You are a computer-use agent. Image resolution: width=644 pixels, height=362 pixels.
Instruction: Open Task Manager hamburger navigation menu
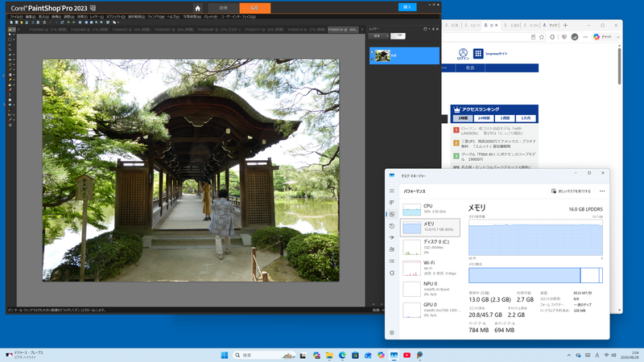pyautogui.click(x=392, y=191)
